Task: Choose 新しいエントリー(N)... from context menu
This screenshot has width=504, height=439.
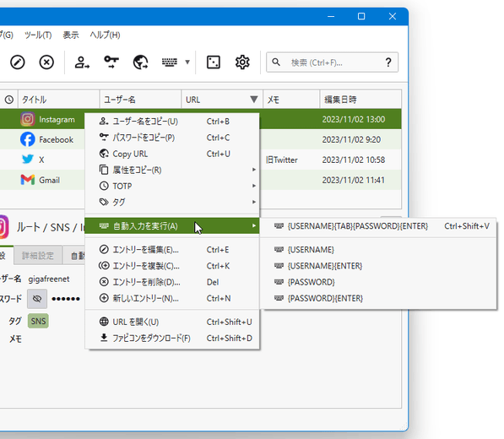Action: [x=172, y=298]
